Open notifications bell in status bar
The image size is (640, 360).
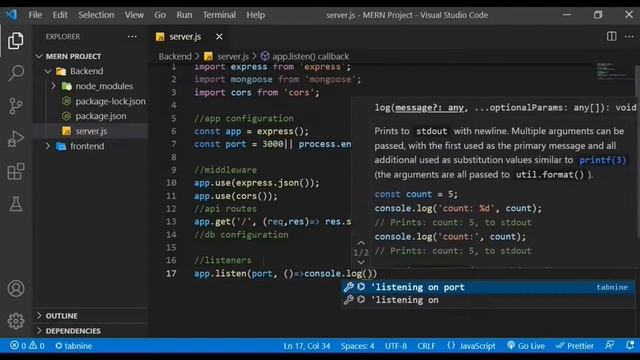(630, 345)
